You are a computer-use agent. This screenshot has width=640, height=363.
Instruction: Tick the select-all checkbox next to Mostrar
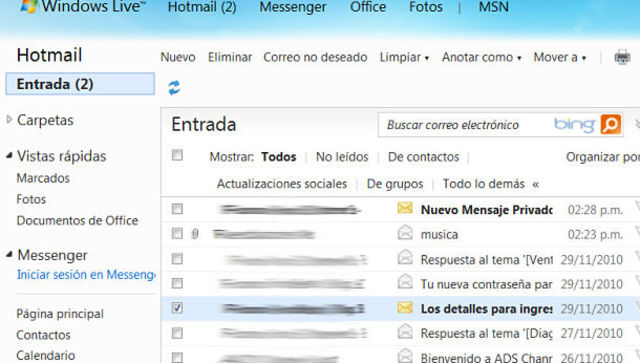pos(177,155)
